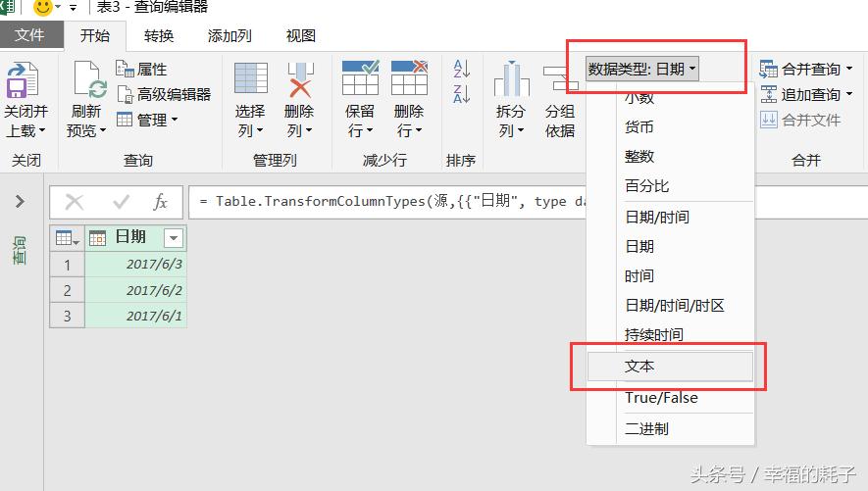Viewport: 868px width, 491px height.
Task: Click the fx function icon
Action: [160, 202]
